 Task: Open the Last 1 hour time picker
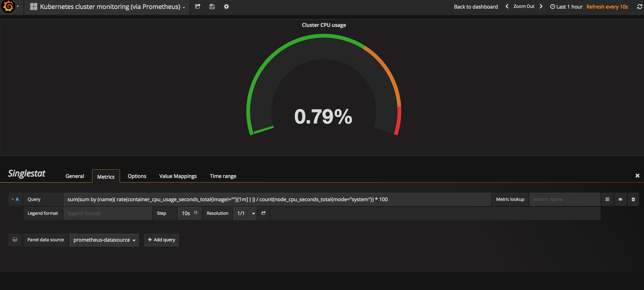(x=566, y=7)
